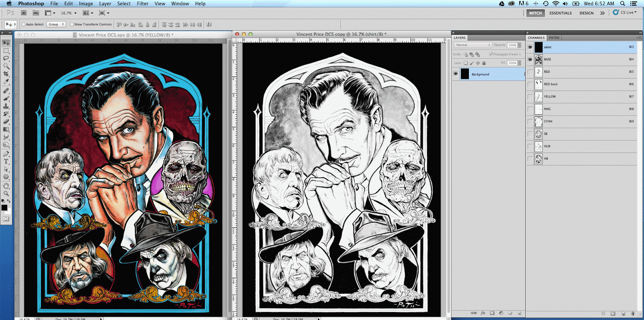Switch to the PATHS tab
Screen dimensions: 644x320
point(554,38)
